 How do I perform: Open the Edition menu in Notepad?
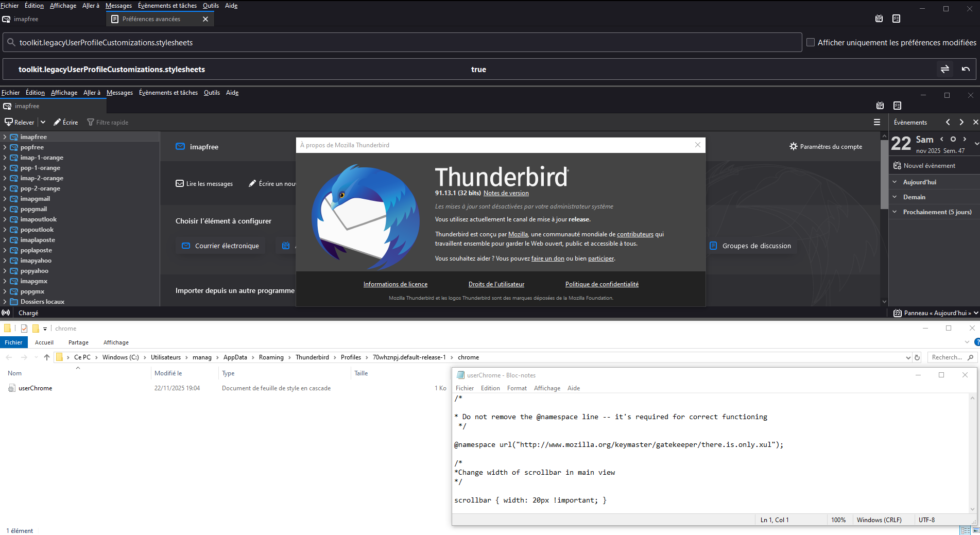click(490, 388)
